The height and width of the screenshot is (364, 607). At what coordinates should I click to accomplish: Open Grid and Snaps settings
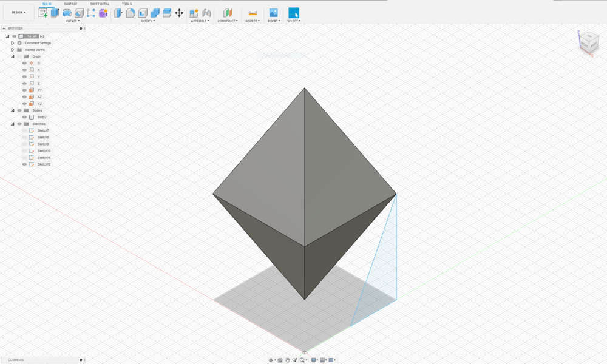tap(322, 360)
